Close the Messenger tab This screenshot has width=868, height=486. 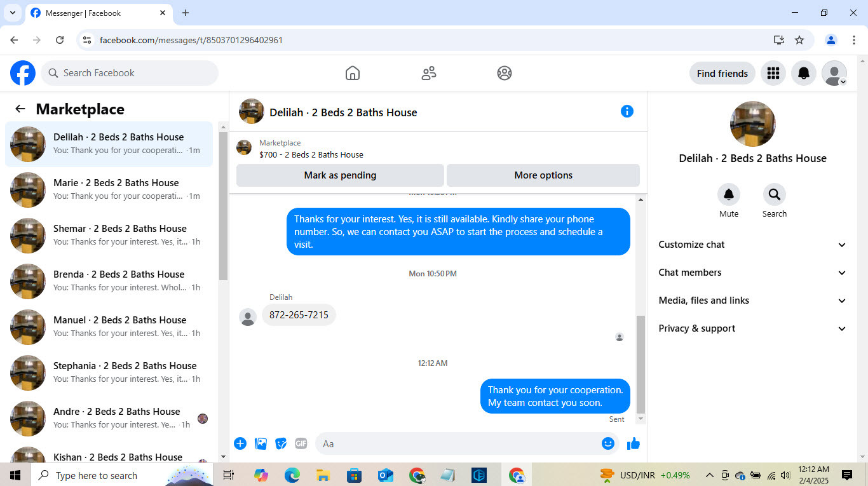coord(163,13)
